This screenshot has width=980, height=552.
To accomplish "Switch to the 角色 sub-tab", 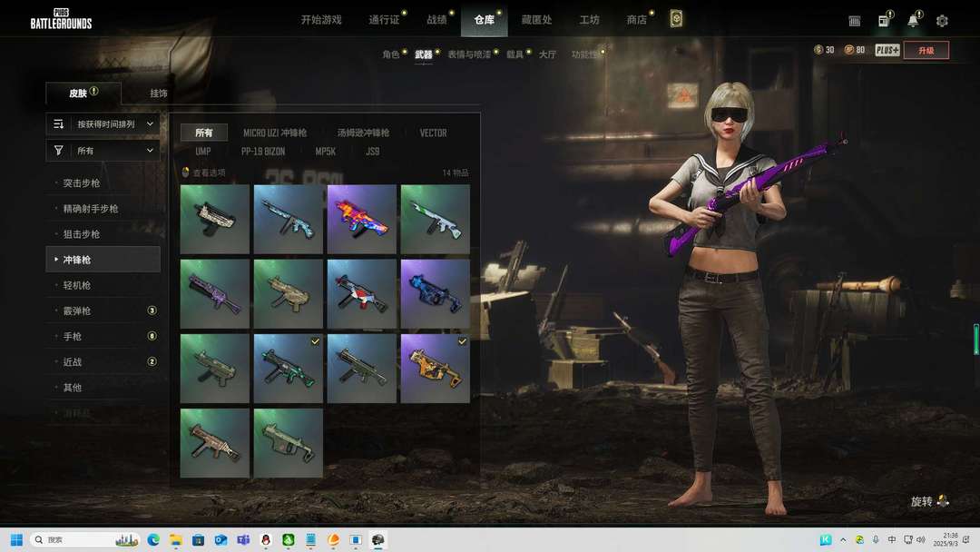I will [390, 54].
